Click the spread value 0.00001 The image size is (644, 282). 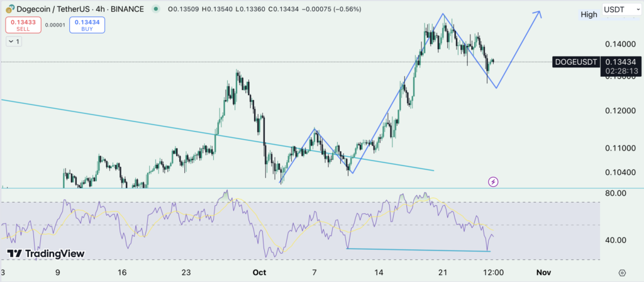[55, 25]
